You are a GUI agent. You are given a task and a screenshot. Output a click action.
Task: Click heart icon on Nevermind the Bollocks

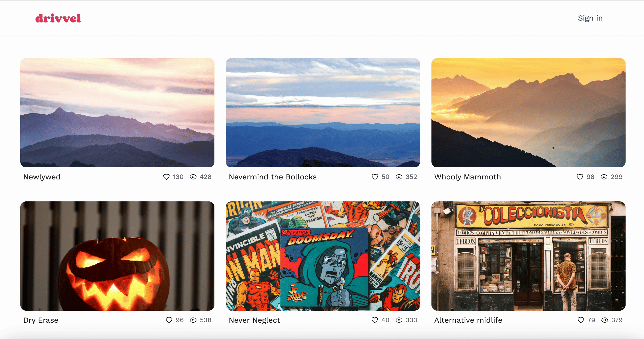click(375, 177)
